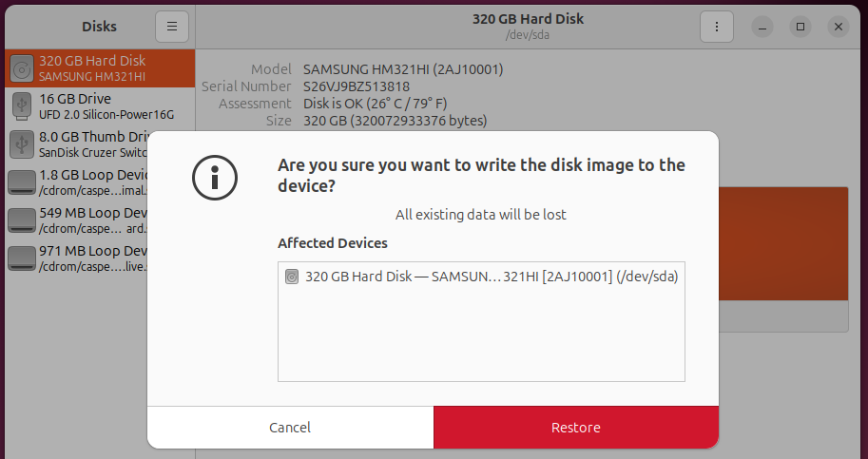
Task: Click the 1.8 GB Loop Device icon
Action: (x=22, y=182)
